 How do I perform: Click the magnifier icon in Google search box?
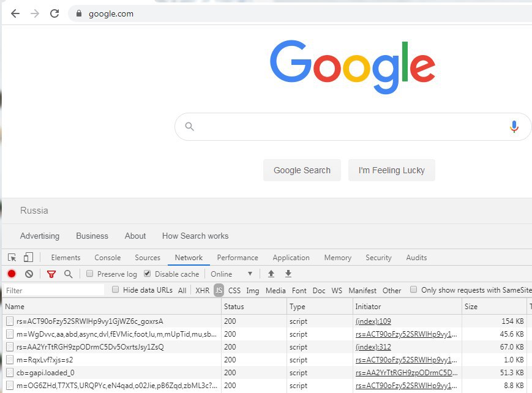[x=189, y=127]
